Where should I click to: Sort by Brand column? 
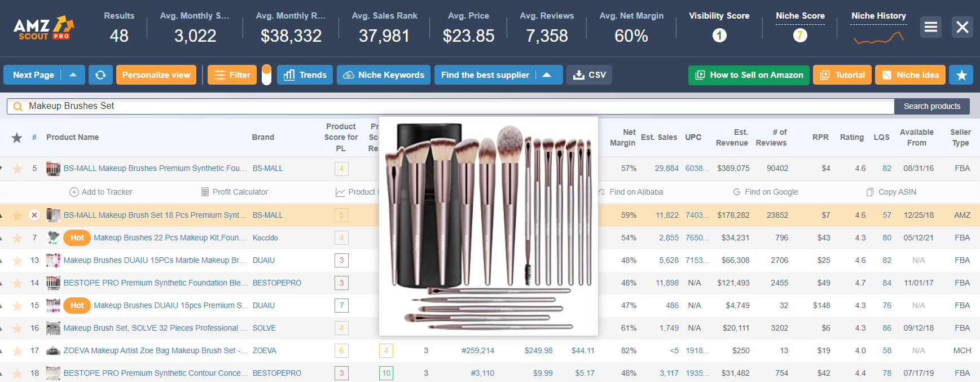coord(263,137)
